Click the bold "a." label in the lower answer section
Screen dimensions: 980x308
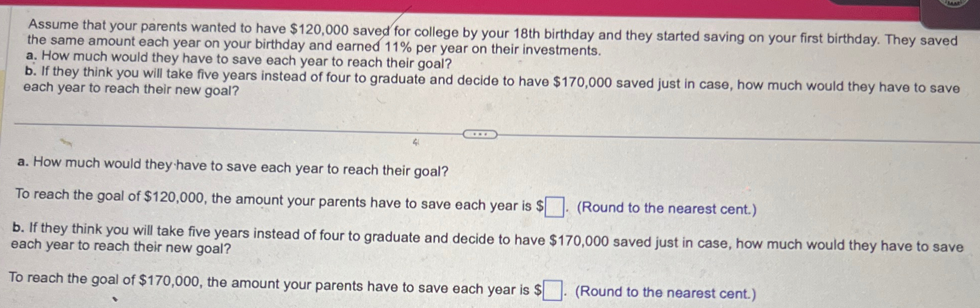22,162
